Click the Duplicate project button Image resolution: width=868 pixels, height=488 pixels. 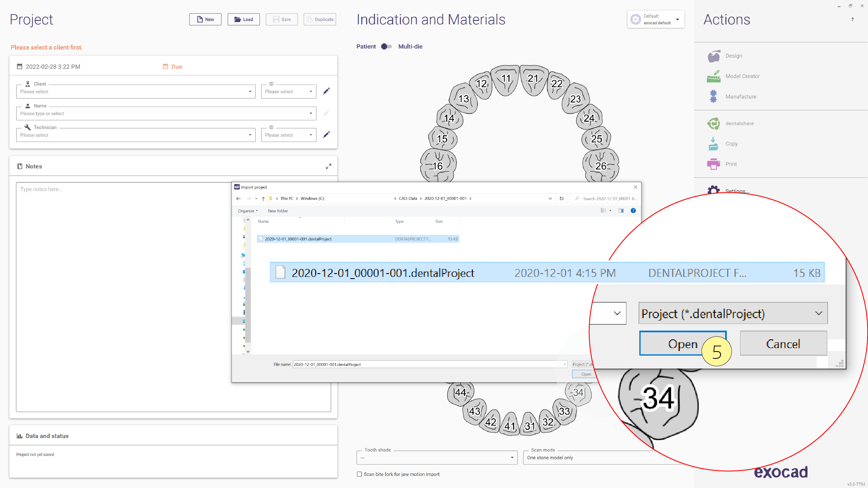coord(320,20)
